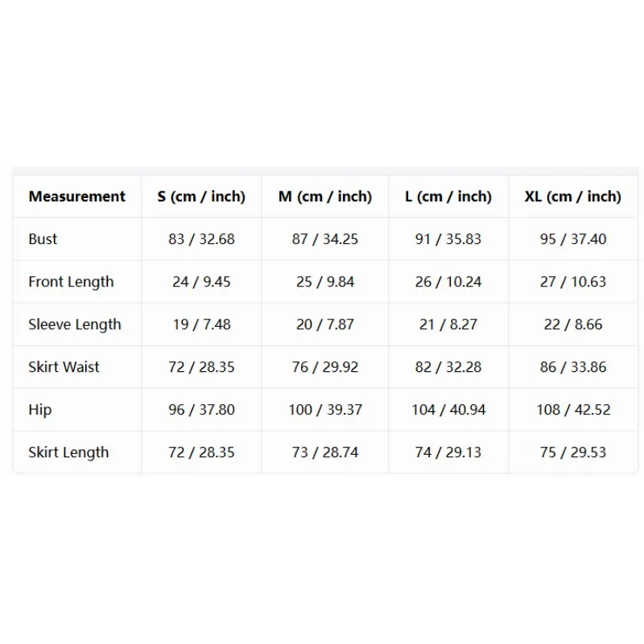Select the M (cm / inch) header

coord(325,196)
